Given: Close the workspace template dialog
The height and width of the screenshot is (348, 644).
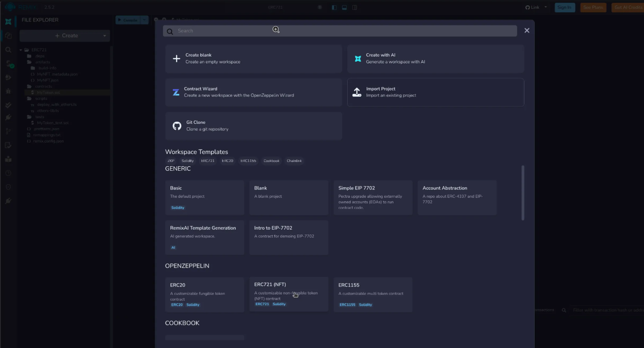Looking at the screenshot, I should (x=527, y=31).
